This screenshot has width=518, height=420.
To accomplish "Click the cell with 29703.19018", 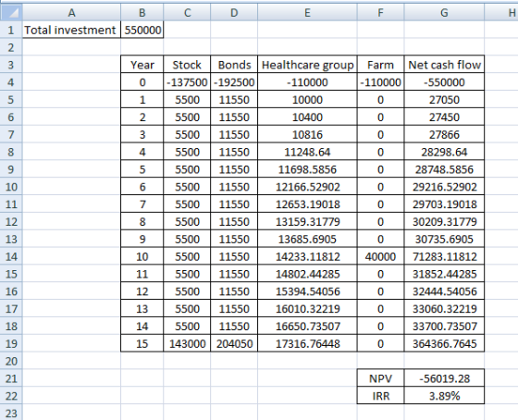I will point(444,204).
